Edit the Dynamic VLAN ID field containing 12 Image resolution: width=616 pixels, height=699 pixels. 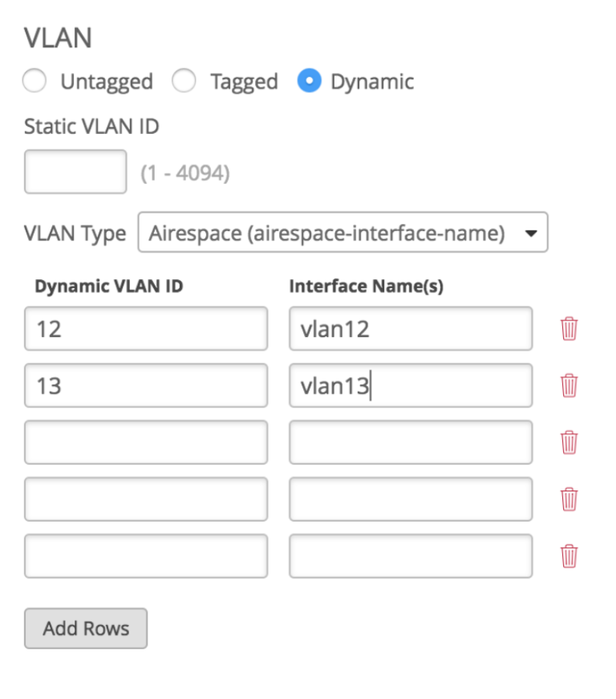tap(146, 329)
